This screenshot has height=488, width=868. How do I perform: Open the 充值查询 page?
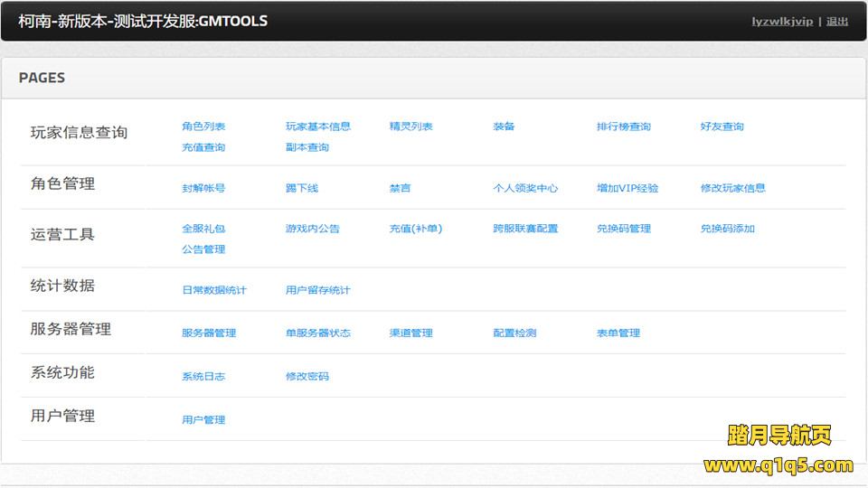203,147
